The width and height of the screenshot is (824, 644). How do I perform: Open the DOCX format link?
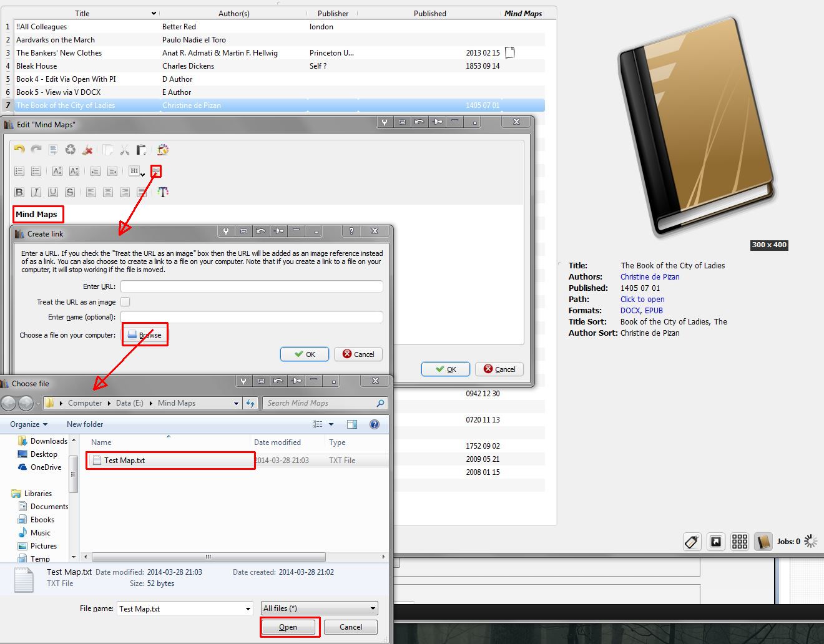click(x=630, y=311)
